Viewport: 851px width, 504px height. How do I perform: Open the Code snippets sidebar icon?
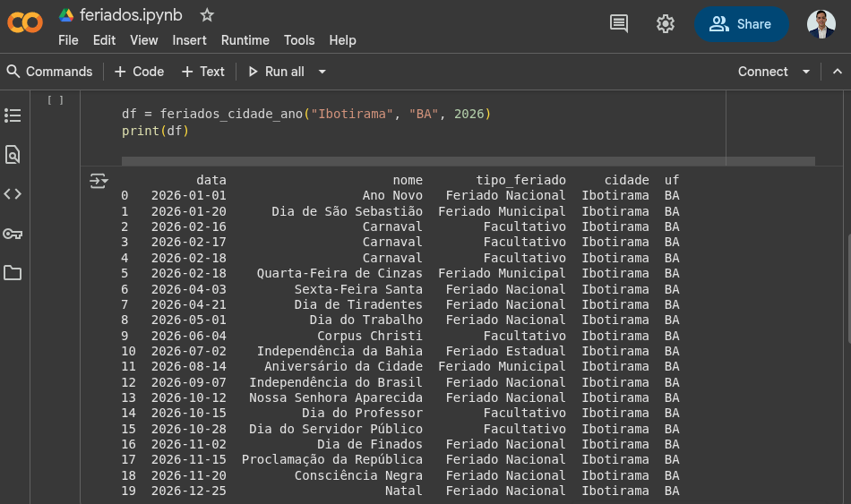click(x=13, y=194)
